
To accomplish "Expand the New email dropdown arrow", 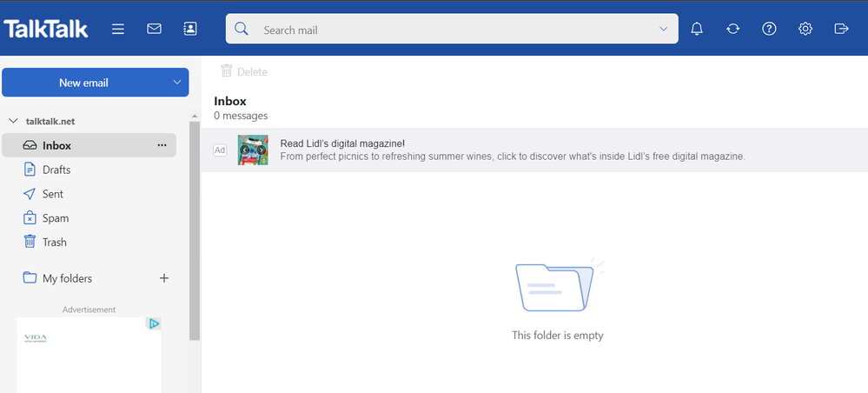I will (177, 83).
